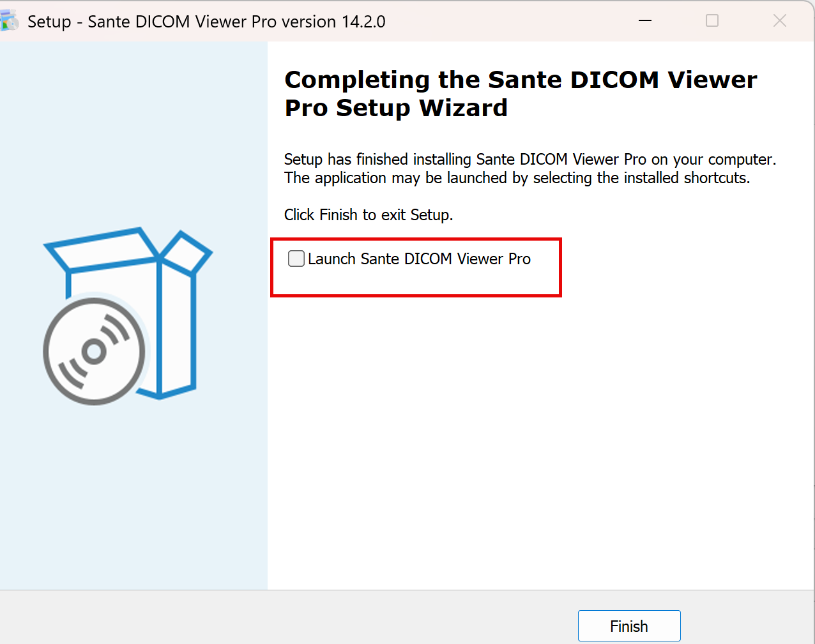This screenshot has height=644, width=815.
Task: Click the heading Completing the Sante DICOM Viewer
Action: [521, 80]
